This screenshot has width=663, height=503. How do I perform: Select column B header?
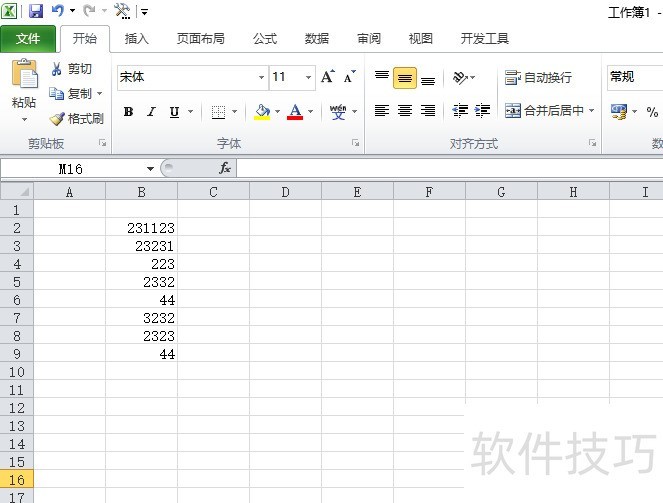tap(141, 192)
